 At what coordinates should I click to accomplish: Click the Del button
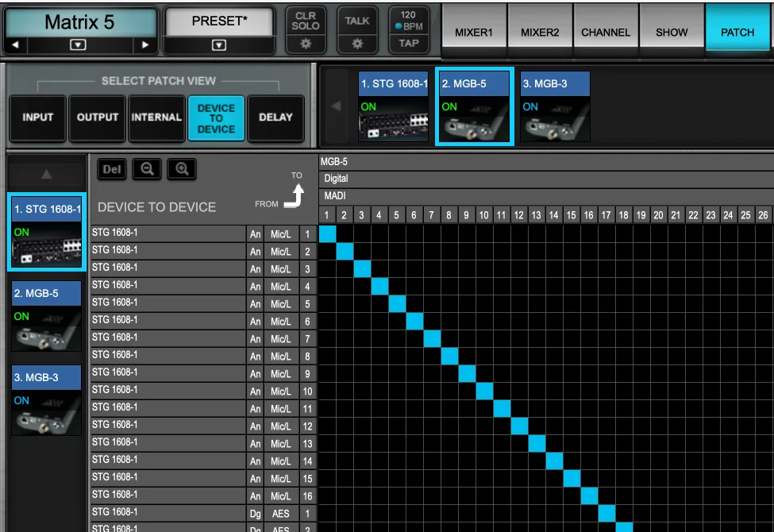[112, 169]
